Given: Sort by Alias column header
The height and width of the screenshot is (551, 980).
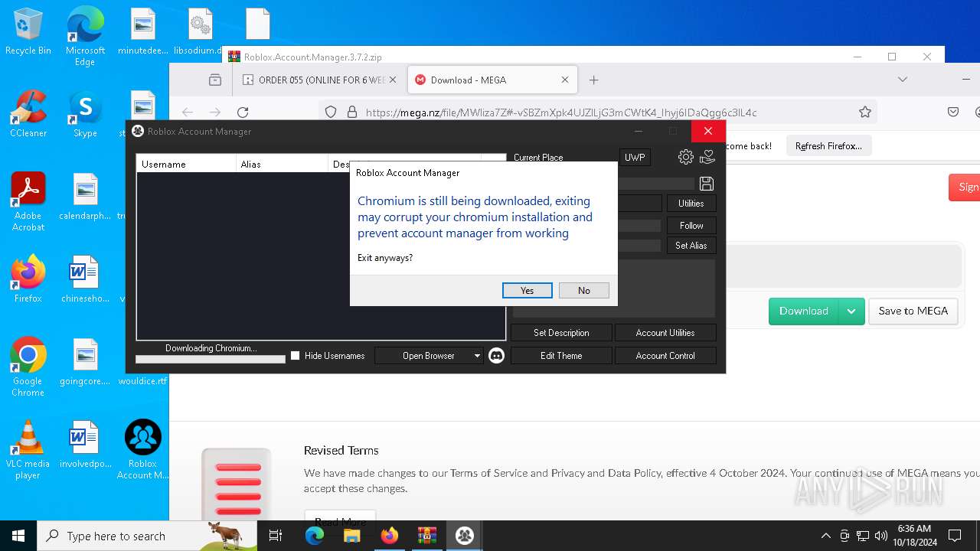Looking at the screenshot, I should point(282,165).
